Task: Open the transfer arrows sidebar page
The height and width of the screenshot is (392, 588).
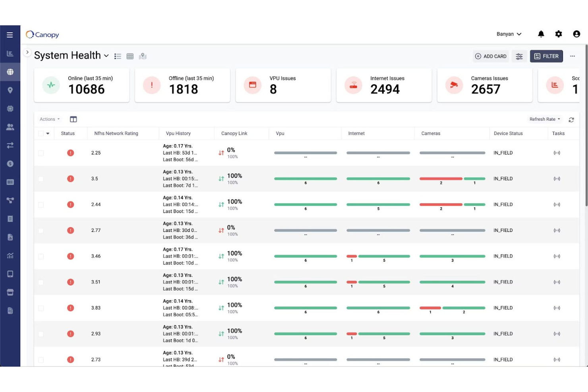Action: coord(10,145)
